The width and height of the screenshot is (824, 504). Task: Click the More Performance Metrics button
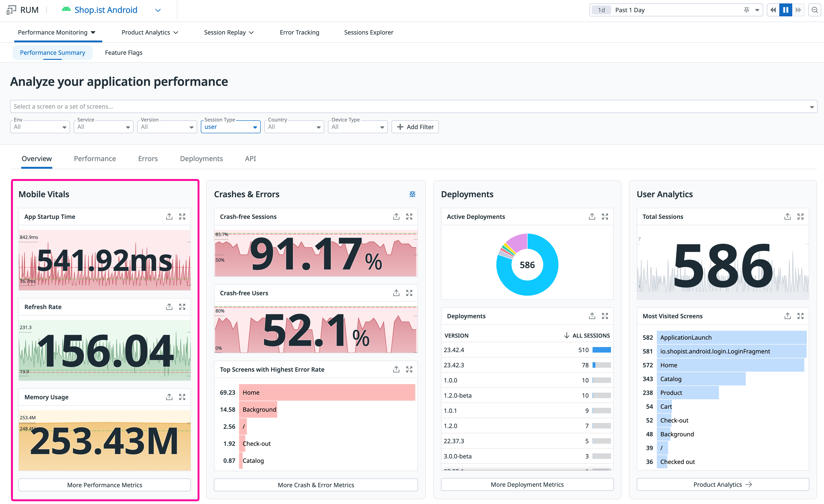pos(105,485)
